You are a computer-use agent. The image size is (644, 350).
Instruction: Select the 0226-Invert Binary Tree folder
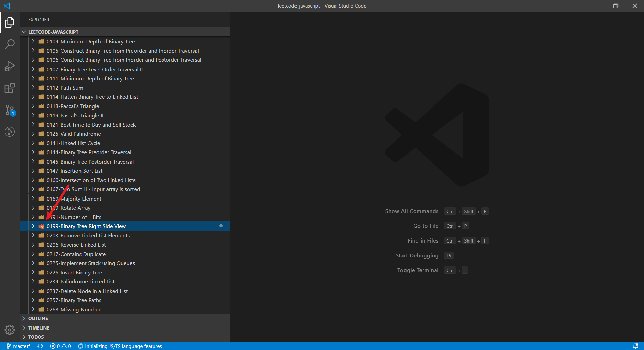(74, 272)
